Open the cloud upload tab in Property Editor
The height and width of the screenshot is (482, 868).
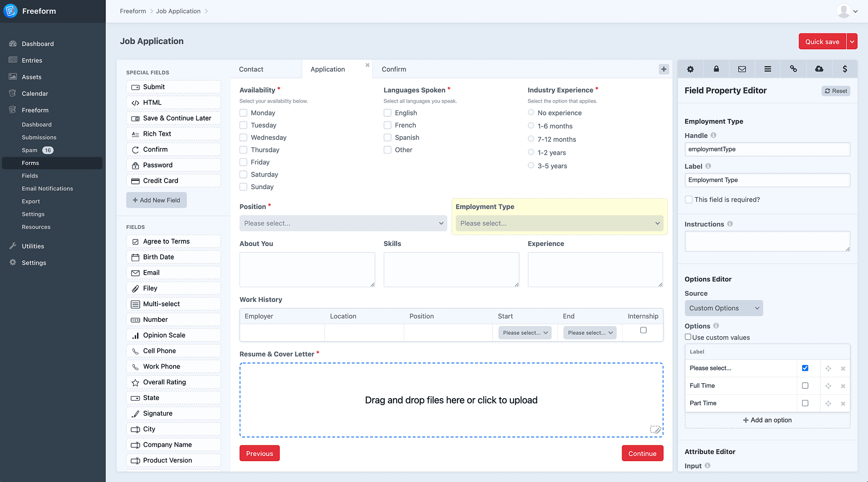pos(819,69)
